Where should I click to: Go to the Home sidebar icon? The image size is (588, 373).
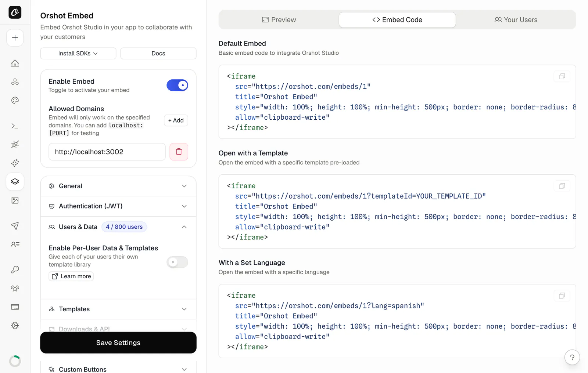pos(15,63)
